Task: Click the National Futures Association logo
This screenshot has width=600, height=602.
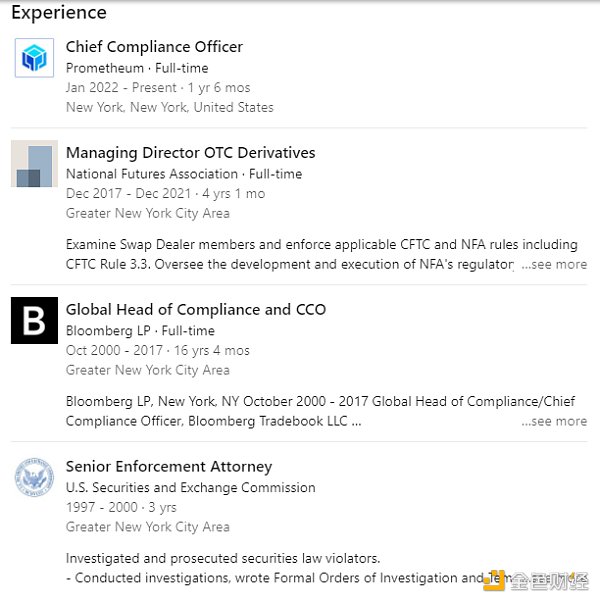Action: pos(34,164)
